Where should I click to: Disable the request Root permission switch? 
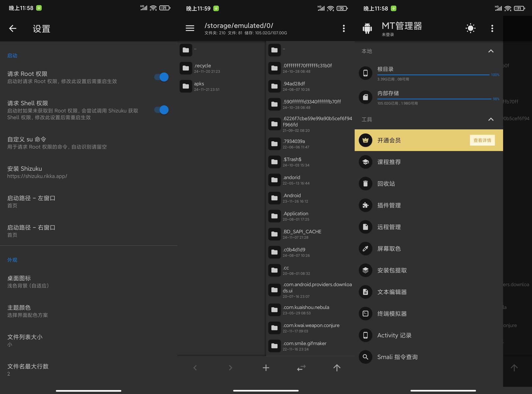[162, 77]
